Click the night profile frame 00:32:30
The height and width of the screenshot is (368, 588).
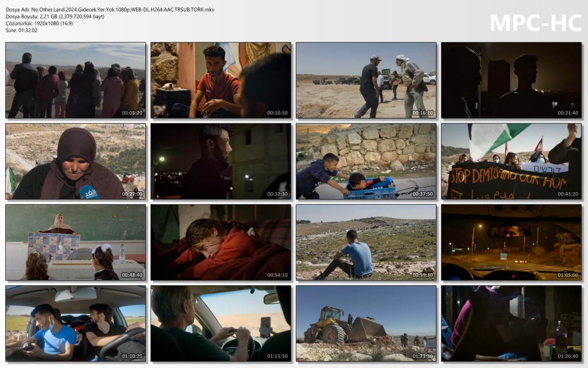click(x=221, y=162)
